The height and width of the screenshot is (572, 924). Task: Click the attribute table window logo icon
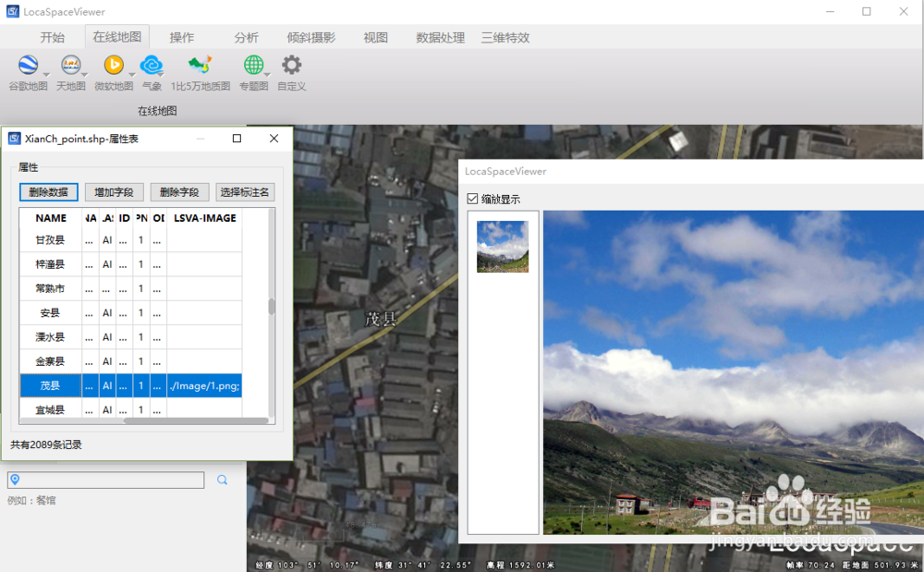pyautogui.click(x=14, y=139)
